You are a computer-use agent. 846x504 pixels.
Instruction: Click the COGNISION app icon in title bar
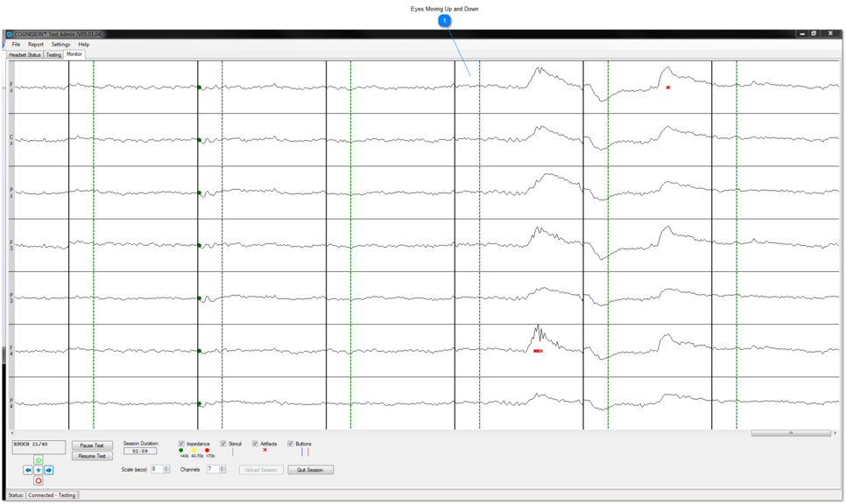10,34
